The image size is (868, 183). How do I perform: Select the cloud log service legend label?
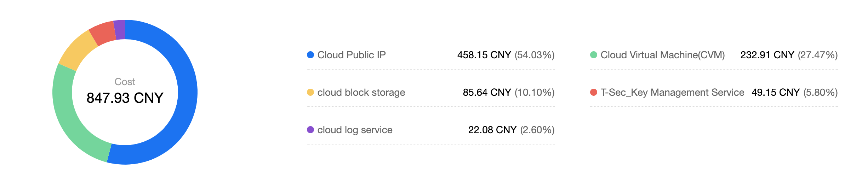click(355, 130)
